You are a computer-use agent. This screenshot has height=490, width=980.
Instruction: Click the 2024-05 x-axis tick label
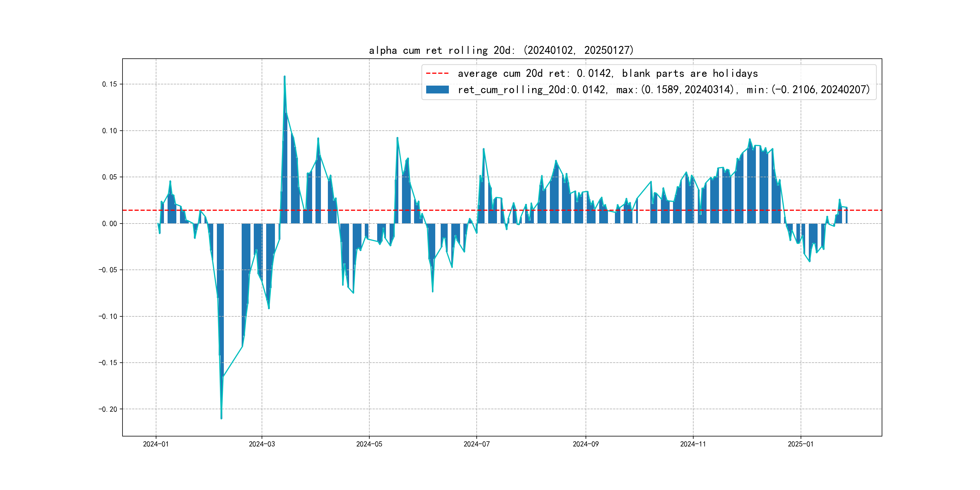coord(369,444)
